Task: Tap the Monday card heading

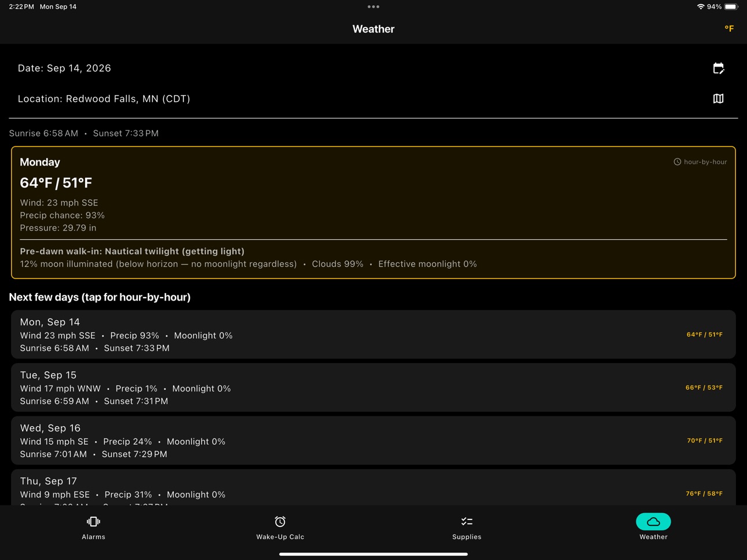Action: click(40, 162)
